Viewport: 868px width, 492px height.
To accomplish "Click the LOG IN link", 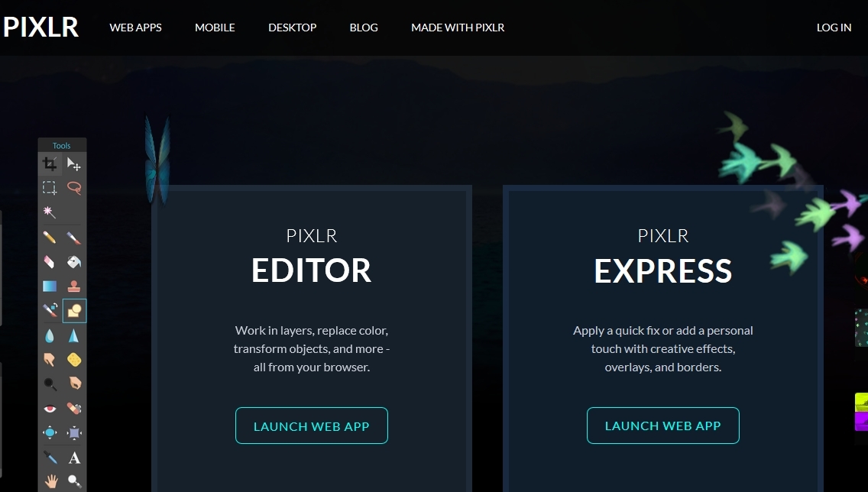I will point(834,27).
